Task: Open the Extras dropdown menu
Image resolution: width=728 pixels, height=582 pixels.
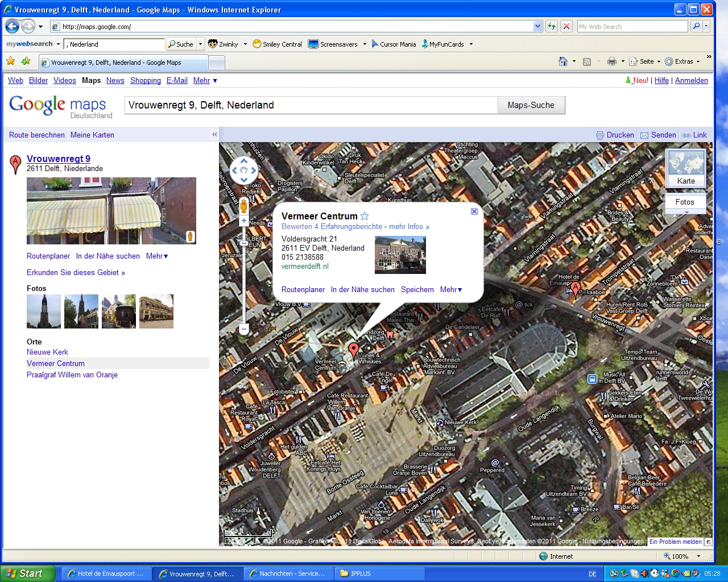Action: (682, 61)
